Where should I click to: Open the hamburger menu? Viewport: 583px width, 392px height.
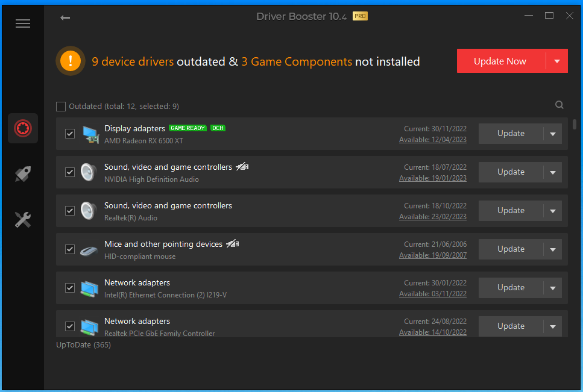(23, 23)
